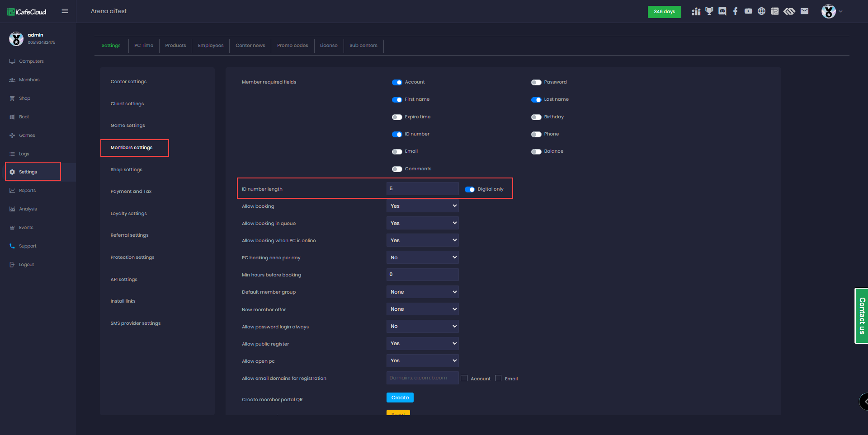Click the trophy icon in top bar
868x435 pixels.
[x=709, y=11]
